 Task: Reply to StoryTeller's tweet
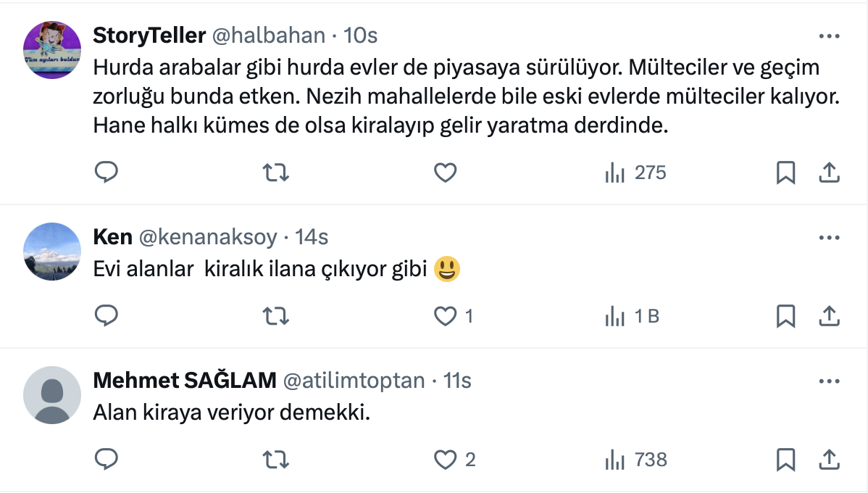coord(107,173)
